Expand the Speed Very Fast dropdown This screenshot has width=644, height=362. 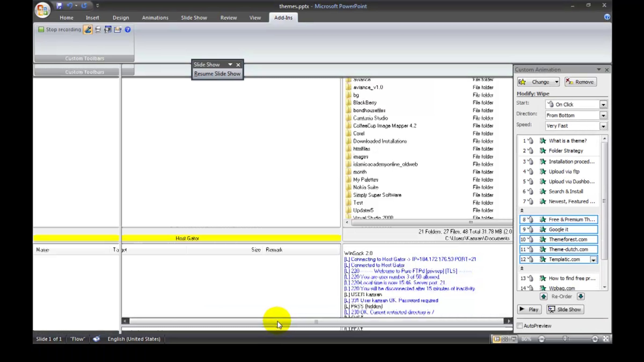[x=603, y=126]
